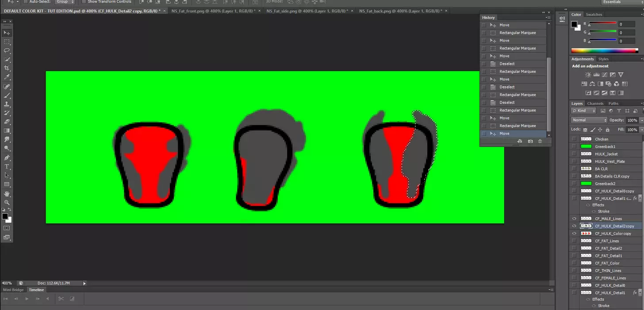Image resolution: width=644 pixels, height=310 pixels.
Task: Open the Paths tab
Action: click(613, 103)
